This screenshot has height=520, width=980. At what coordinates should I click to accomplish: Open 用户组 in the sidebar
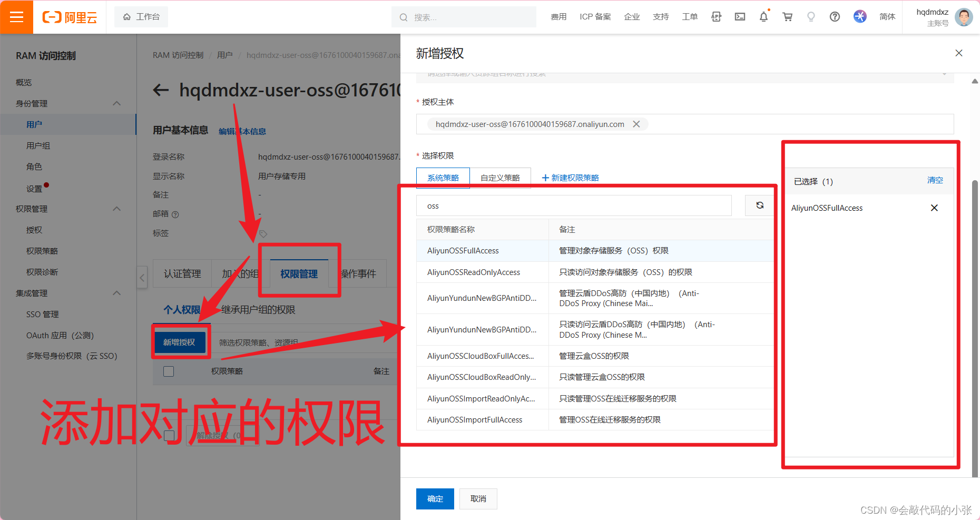point(38,145)
